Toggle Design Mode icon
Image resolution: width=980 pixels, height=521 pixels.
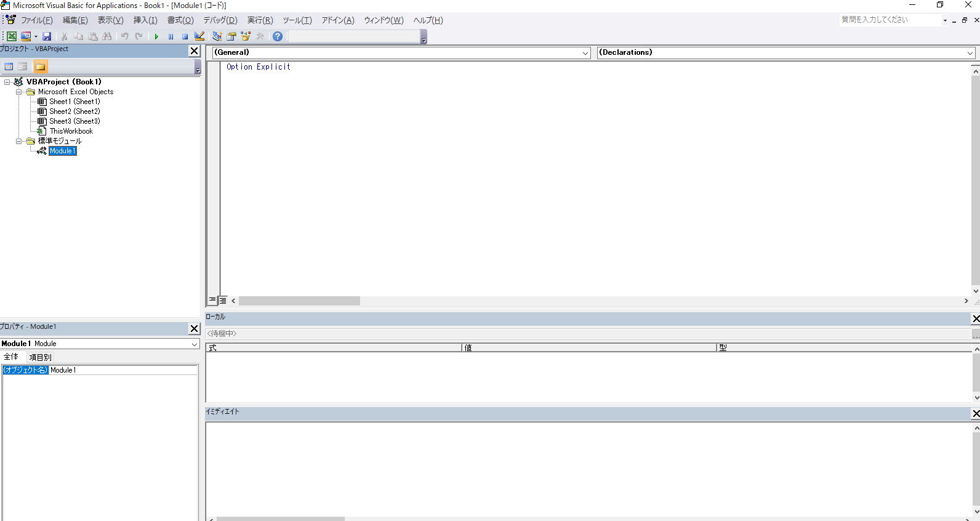(199, 36)
